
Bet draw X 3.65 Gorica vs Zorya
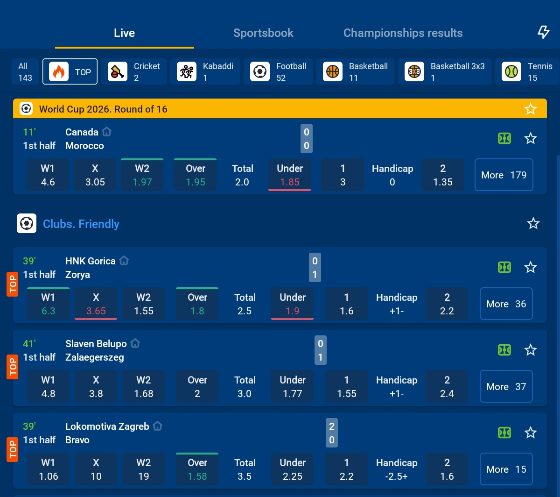[96, 304]
